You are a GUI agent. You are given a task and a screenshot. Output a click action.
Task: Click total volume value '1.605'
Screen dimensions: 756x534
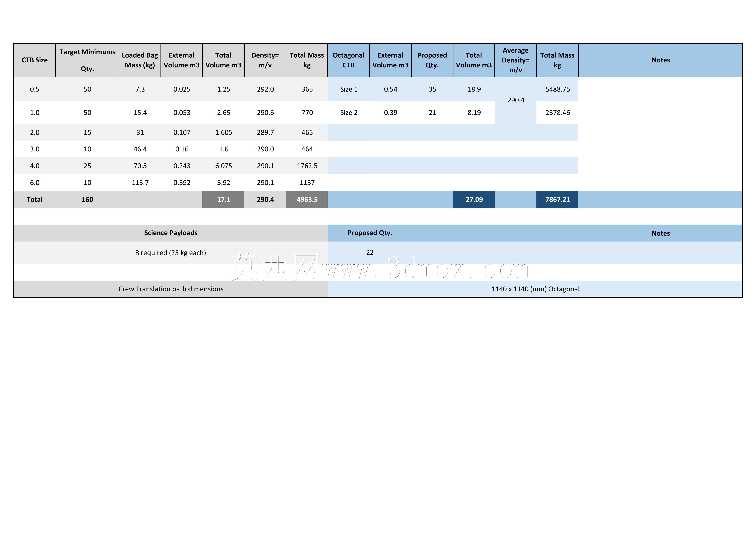(224, 132)
